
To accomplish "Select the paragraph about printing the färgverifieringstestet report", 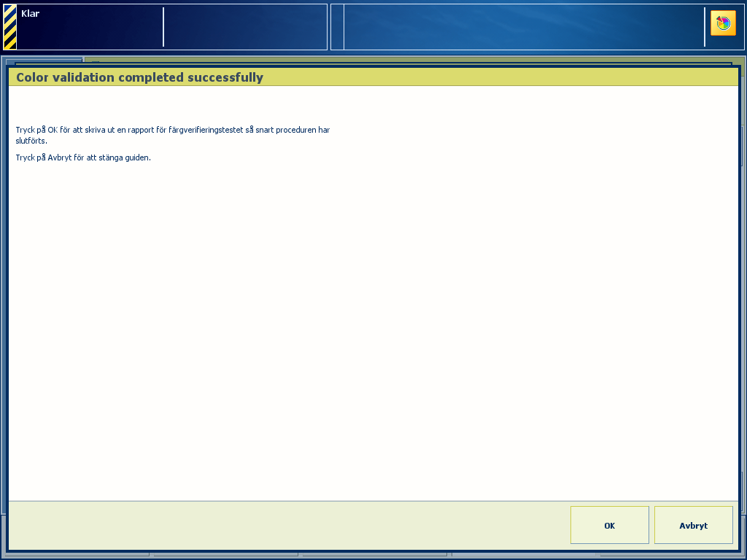I will 173,135.
